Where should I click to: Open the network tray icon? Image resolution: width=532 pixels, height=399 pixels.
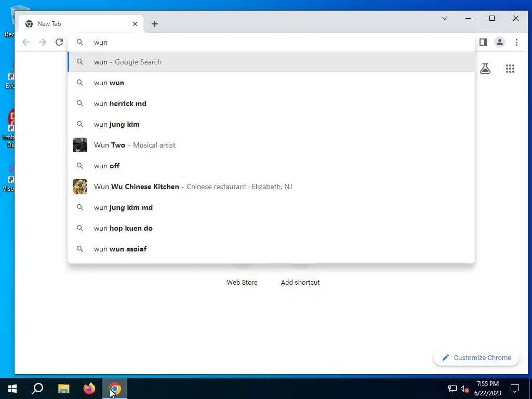tap(453, 389)
